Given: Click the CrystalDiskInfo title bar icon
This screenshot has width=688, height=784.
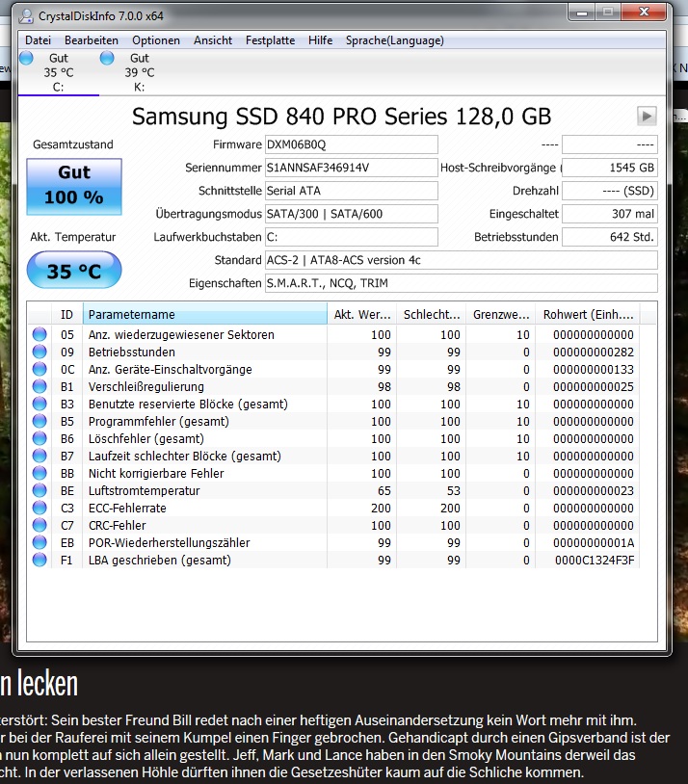Looking at the screenshot, I should (x=26, y=16).
